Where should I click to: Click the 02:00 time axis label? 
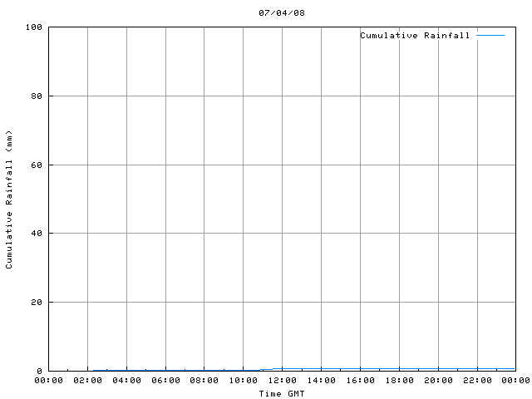87,381
